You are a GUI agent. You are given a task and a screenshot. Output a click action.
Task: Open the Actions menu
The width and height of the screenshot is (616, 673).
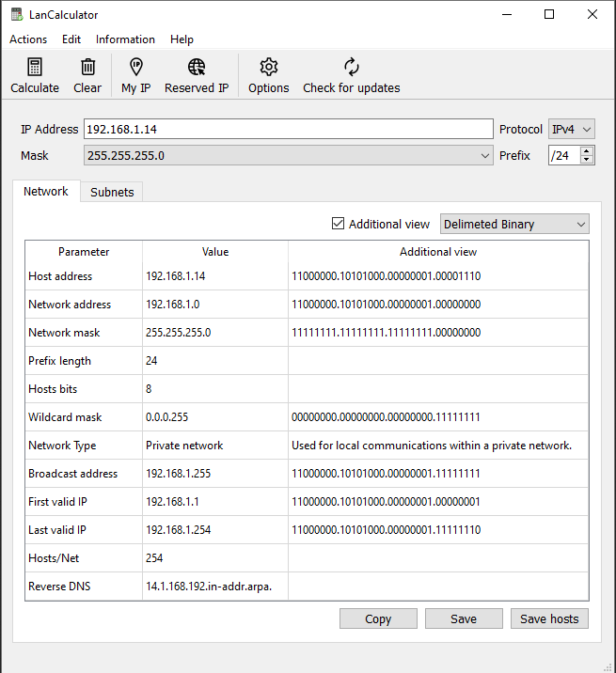[28, 39]
